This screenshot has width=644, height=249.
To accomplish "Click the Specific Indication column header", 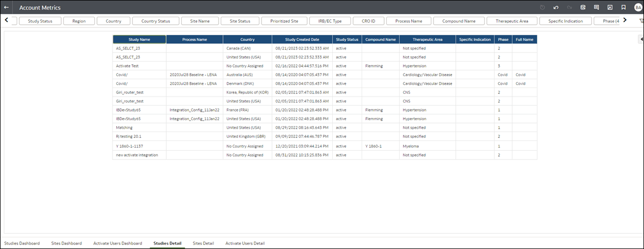I will 475,39.
